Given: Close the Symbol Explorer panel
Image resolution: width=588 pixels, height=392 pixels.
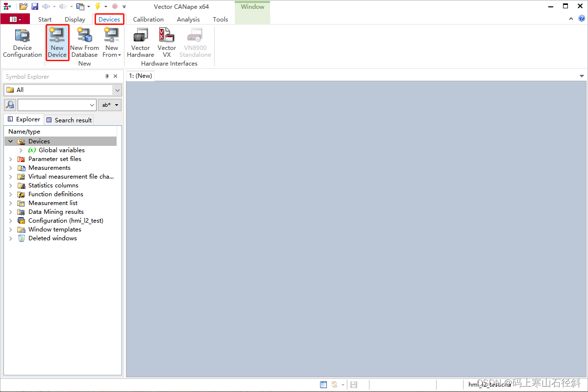Looking at the screenshot, I should point(116,76).
